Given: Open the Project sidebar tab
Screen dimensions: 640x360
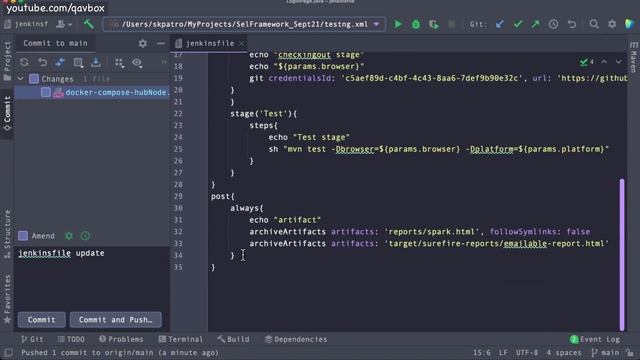Looking at the screenshot, I should 7,61.
